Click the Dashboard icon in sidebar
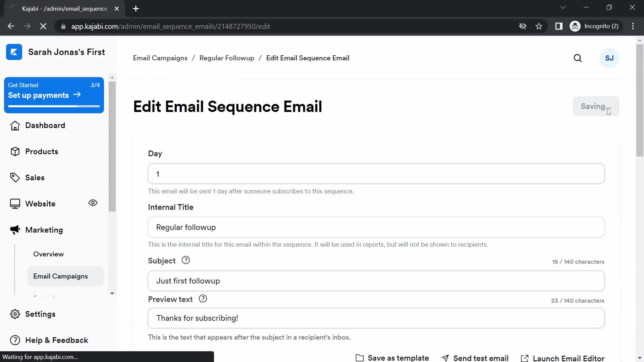 [x=14, y=125]
